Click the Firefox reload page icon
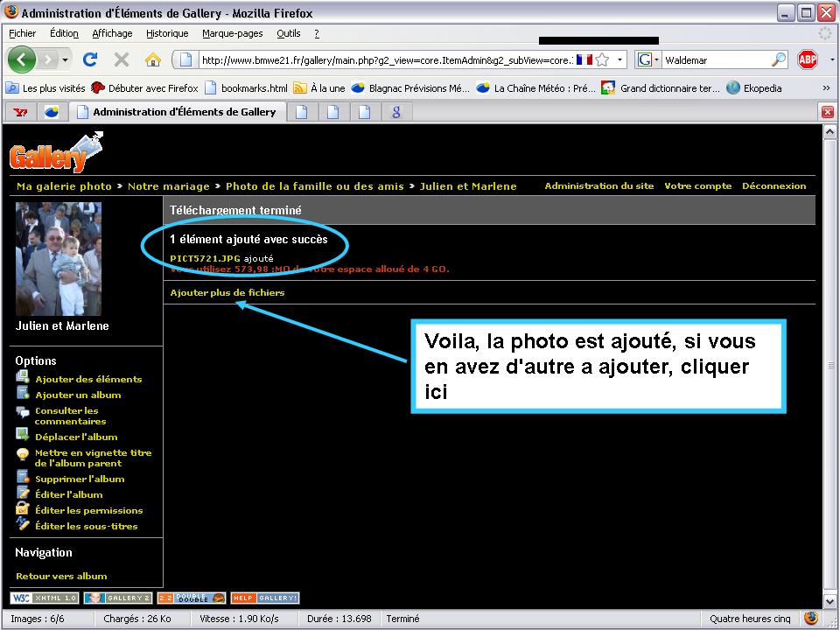The height and width of the screenshot is (630, 840). point(89,59)
